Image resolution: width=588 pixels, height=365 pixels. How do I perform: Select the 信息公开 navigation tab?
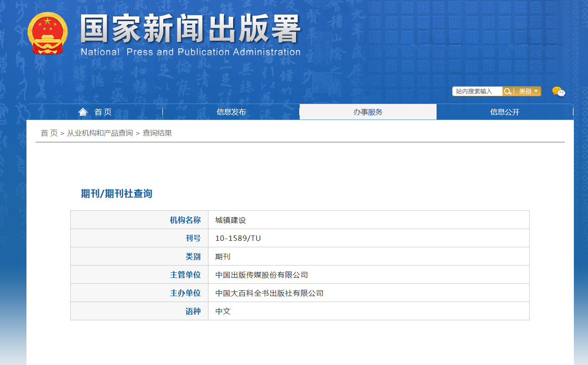505,111
